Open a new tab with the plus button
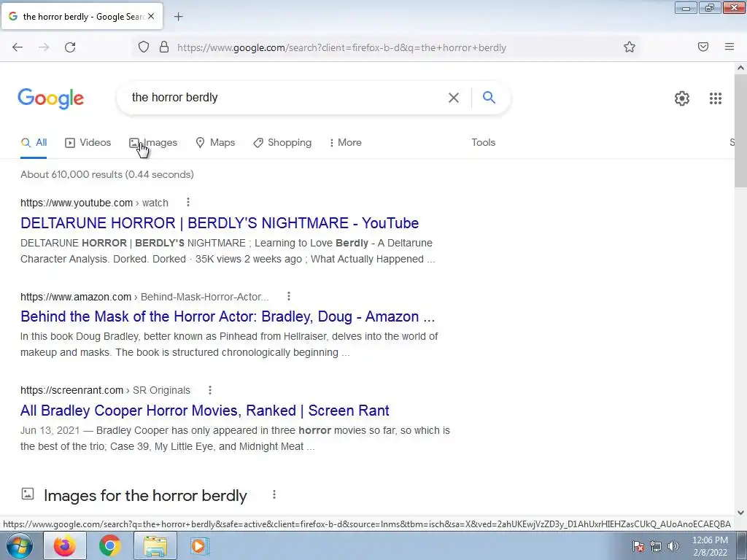 click(178, 17)
